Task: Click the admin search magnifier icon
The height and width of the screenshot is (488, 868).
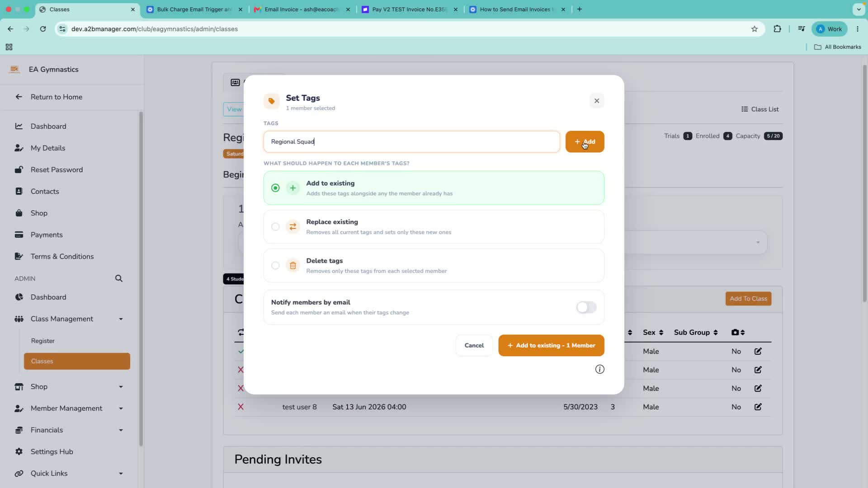Action: (119, 278)
